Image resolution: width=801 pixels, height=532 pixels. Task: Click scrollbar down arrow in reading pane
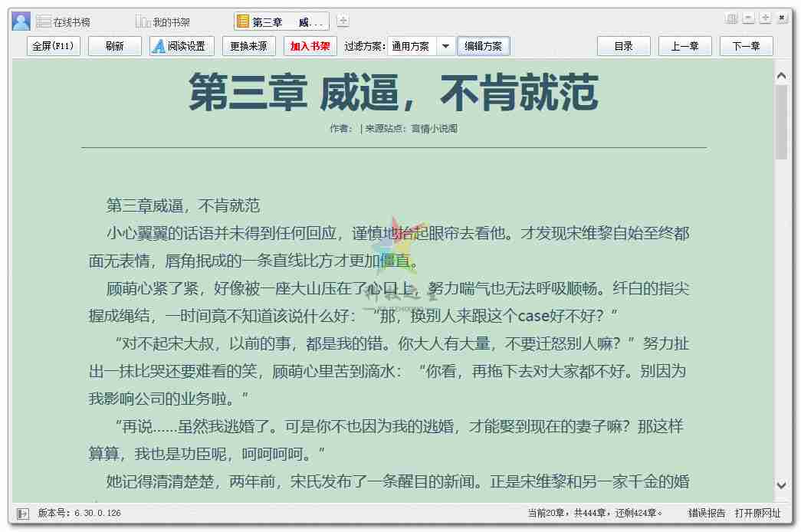coord(781,485)
